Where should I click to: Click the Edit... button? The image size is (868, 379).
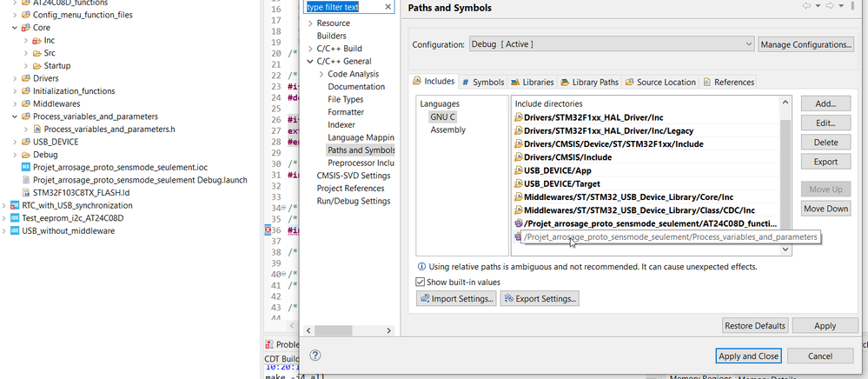[825, 123]
